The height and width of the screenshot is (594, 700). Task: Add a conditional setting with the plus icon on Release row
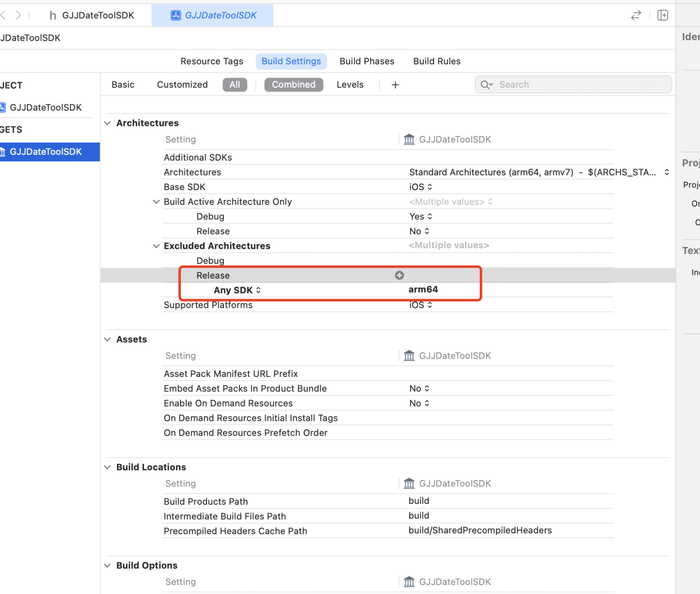point(399,276)
